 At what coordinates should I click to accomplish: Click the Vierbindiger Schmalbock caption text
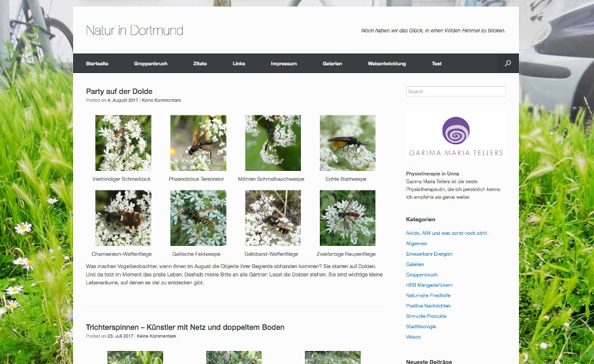pos(121,179)
